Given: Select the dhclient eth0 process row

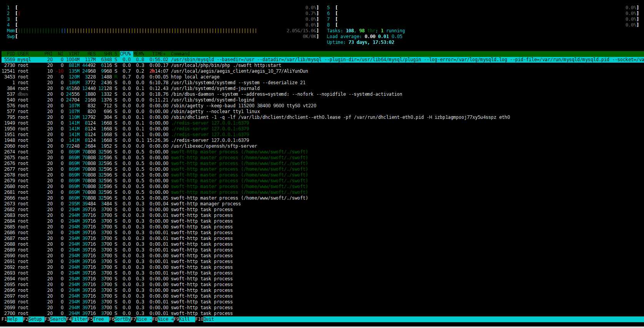Looking at the screenshot, I should tap(322, 117).
